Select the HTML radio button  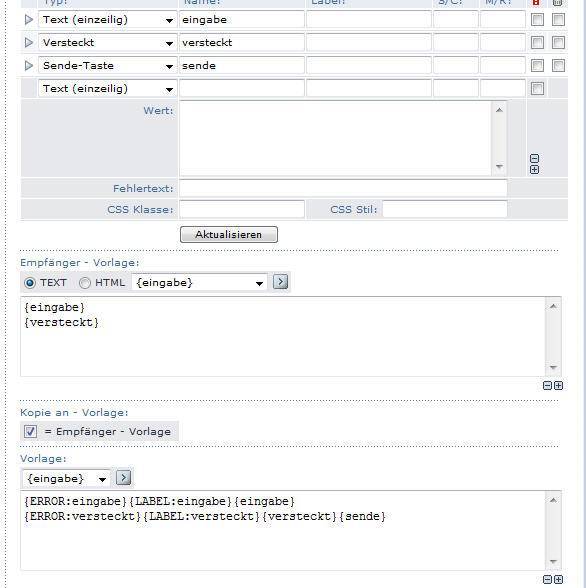(85, 283)
